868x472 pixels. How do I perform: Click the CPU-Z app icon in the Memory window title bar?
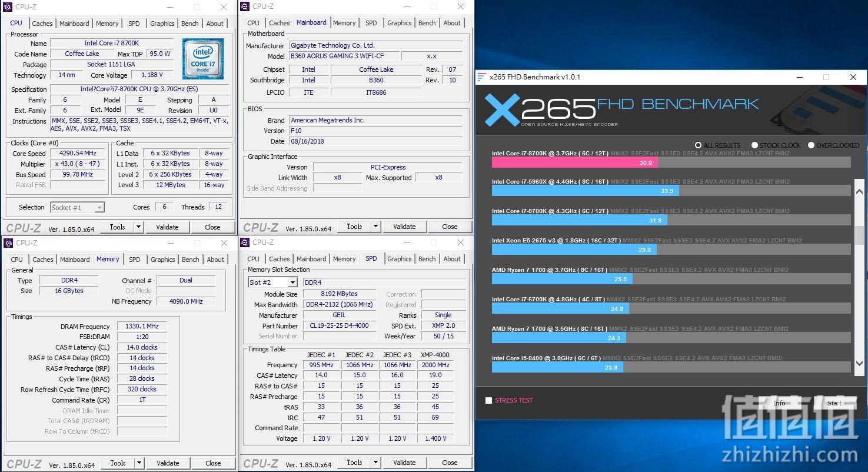pos(8,242)
